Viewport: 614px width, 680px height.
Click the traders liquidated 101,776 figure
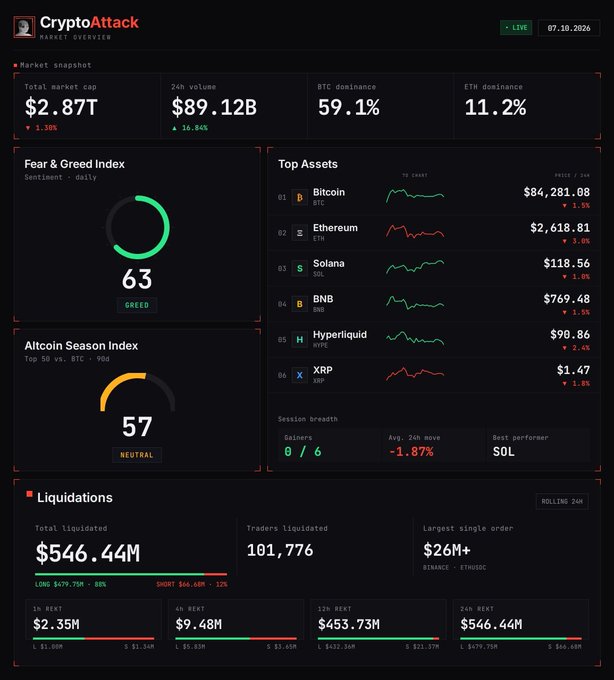[280, 550]
